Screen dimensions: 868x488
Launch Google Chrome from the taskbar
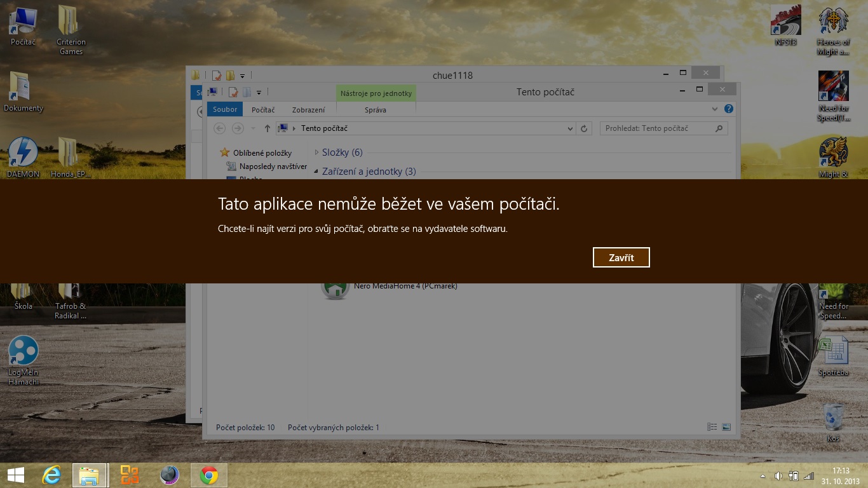coord(208,475)
